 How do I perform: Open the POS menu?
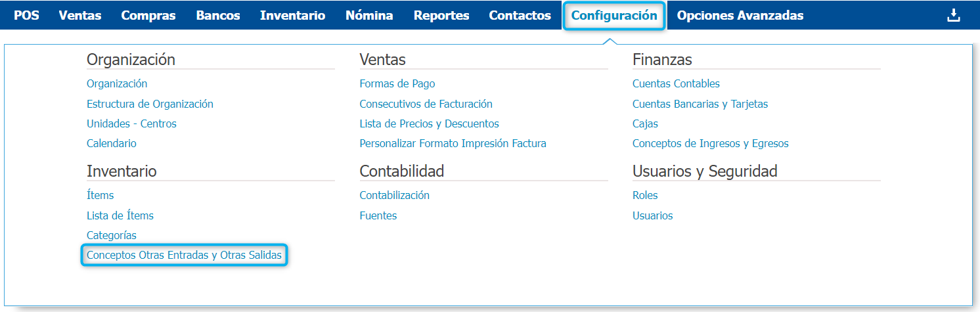coord(26,15)
